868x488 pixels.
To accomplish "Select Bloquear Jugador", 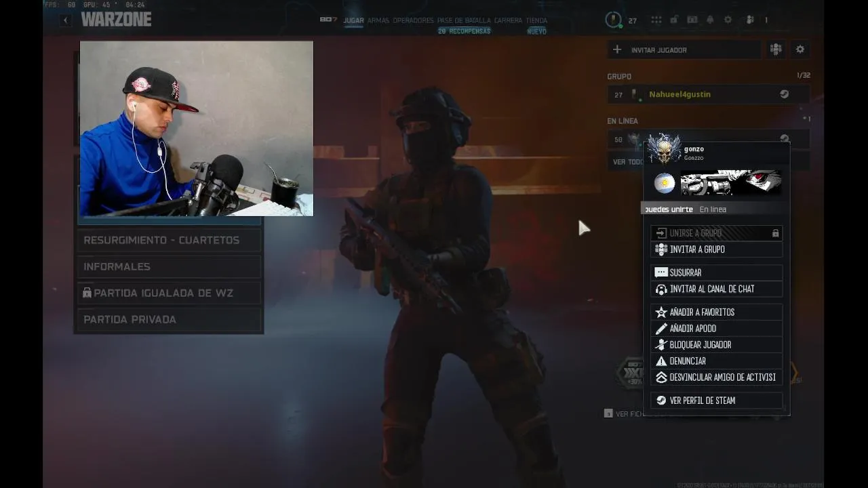I will pos(716,345).
